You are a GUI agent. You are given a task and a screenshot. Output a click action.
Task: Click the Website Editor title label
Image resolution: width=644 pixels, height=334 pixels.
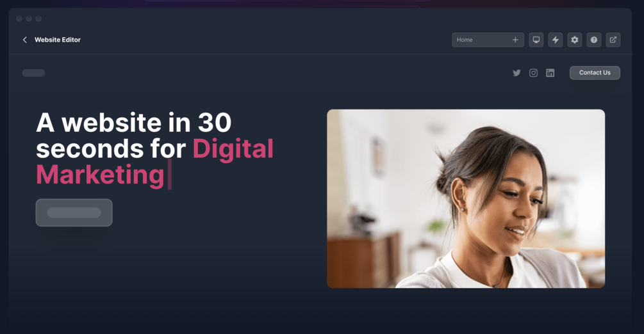click(58, 40)
